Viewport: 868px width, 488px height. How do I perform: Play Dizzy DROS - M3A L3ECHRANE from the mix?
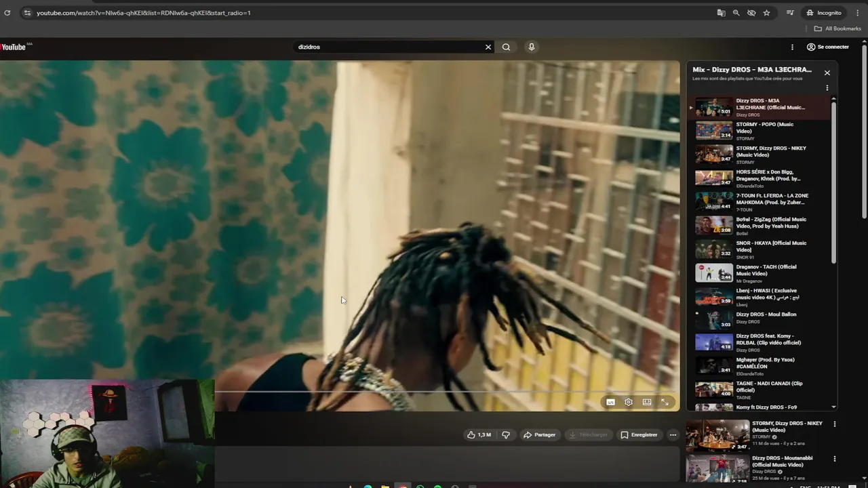758,107
